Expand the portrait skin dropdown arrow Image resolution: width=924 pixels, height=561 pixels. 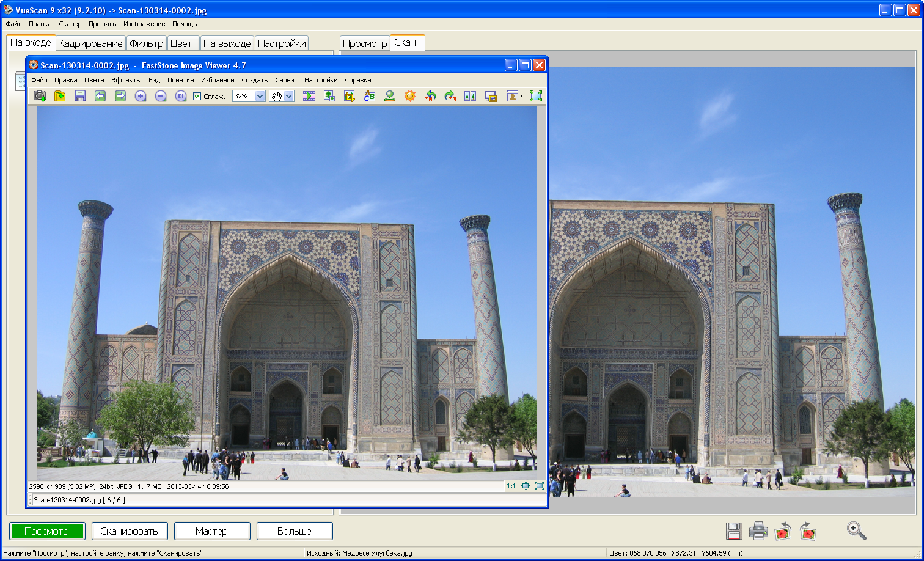(x=521, y=96)
